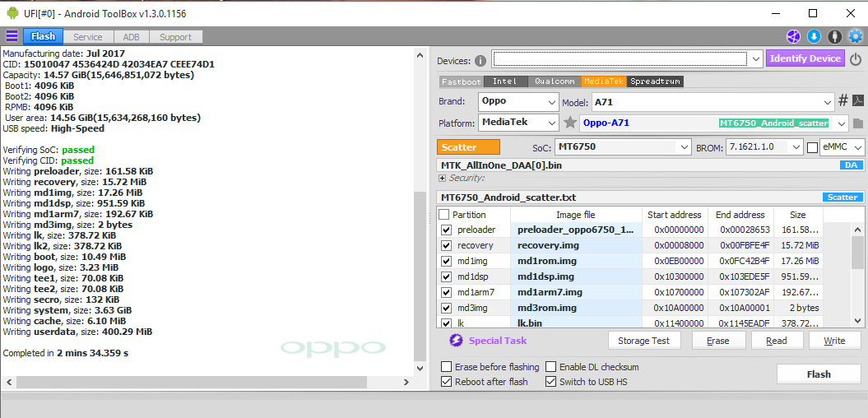
Task: Click the power button icon
Action: point(856,59)
